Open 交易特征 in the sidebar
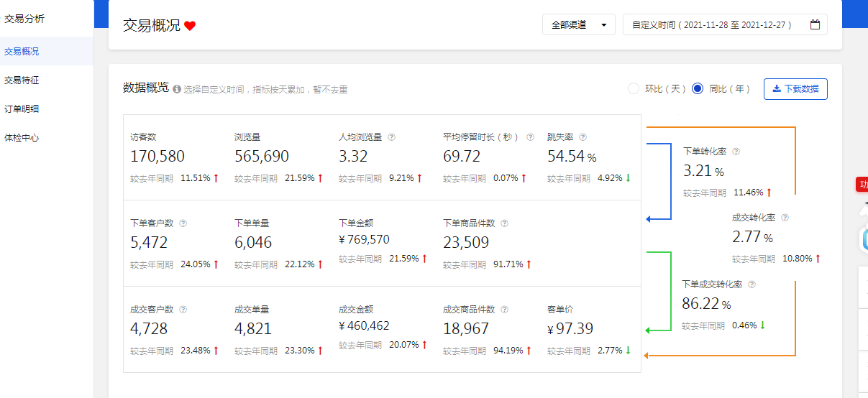The width and height of the screenshot is (868, 398). click(22, 80)
